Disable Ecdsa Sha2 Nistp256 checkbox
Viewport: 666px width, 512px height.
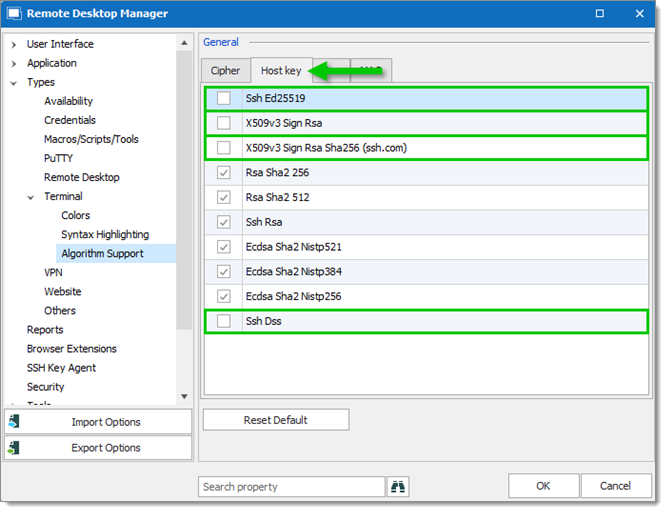pyautogui.click(x=223, y=296)
